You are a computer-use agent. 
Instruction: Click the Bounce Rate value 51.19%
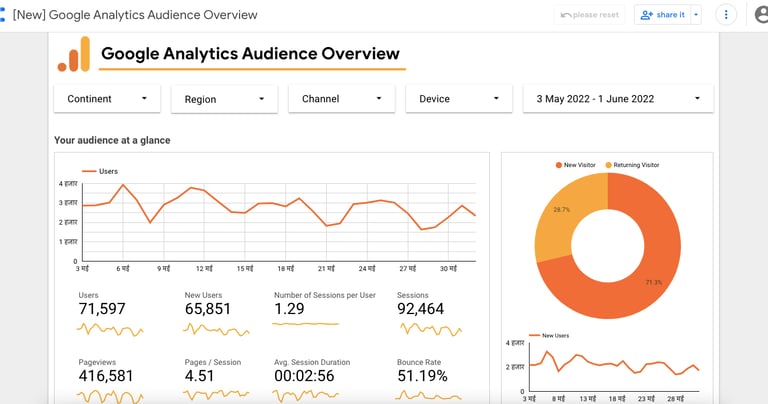click(422, 376)
